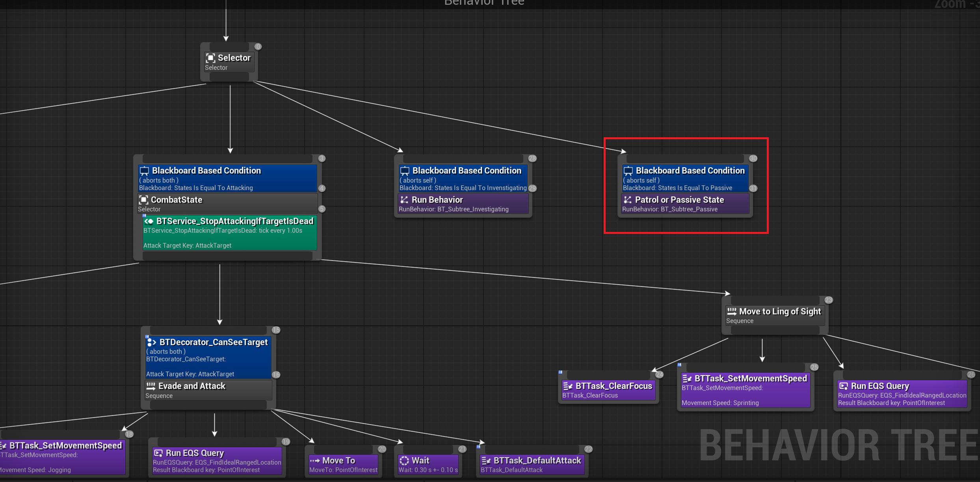Click the root Selector node icon
The image size is (980, 482).
pyautogui.click(x=210, y=58)
